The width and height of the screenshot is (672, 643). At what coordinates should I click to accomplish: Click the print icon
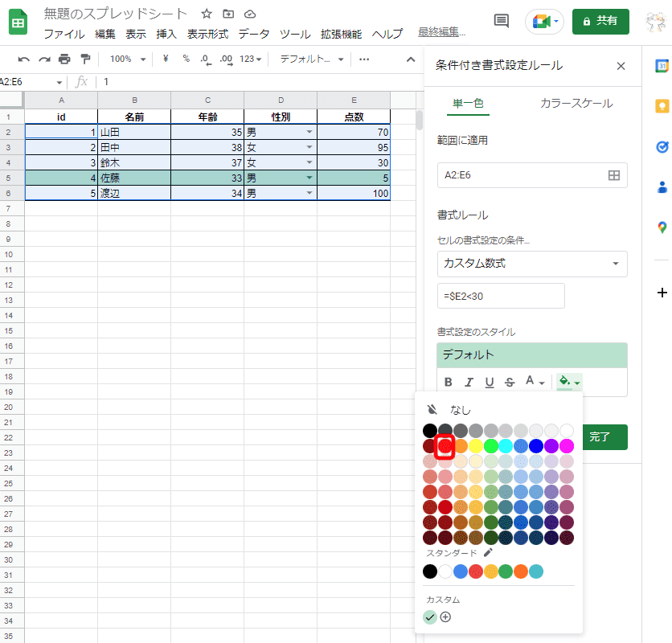[65, 59]
